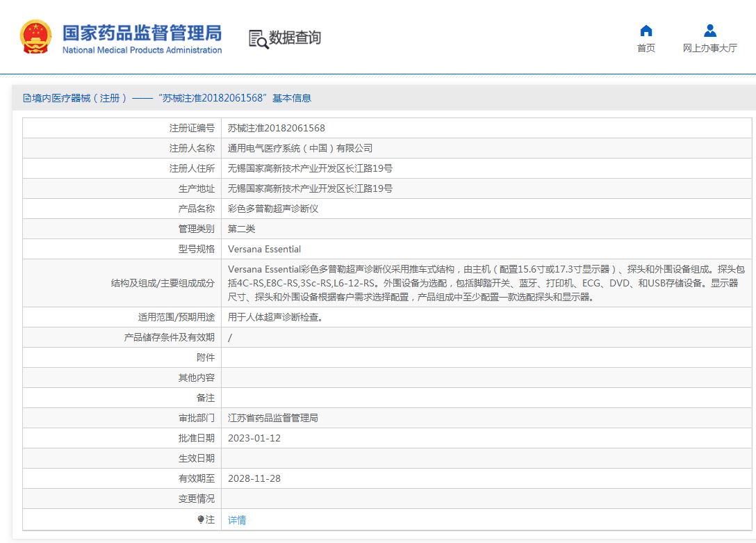Select the 有效期至 label

click(196, 479)
